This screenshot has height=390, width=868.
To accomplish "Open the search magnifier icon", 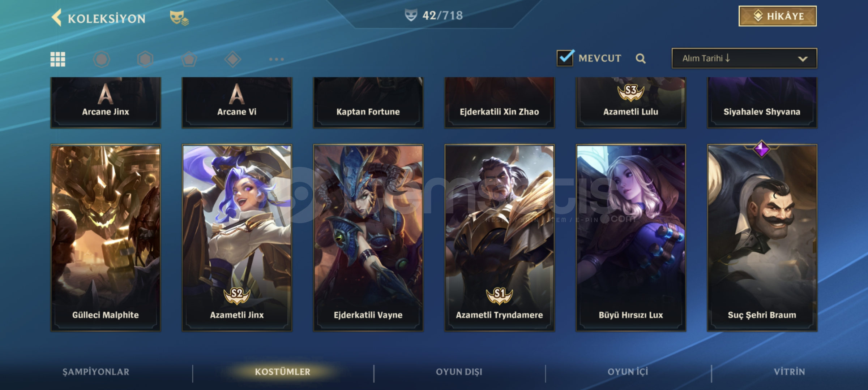I will coord(641,58).
